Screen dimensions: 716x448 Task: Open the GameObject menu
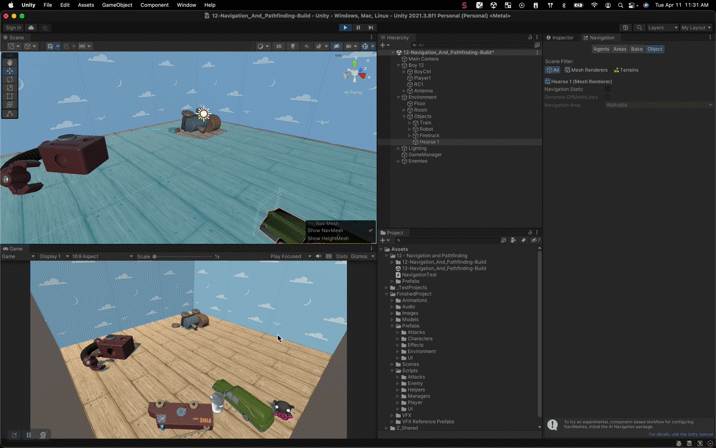[117, 5]
